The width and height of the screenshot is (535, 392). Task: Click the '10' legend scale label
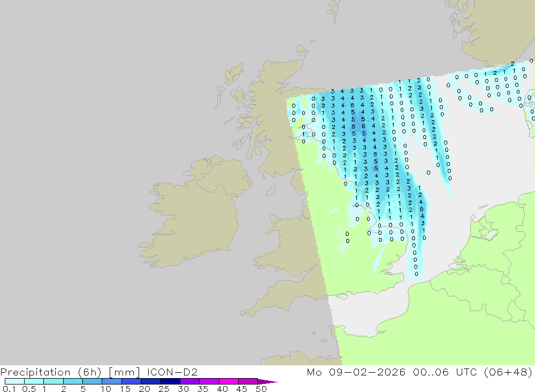[105, 389]
